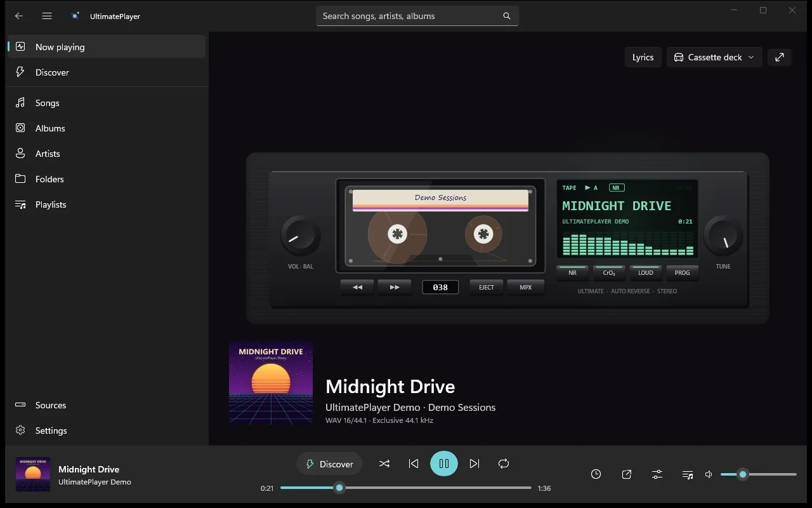This screenshot has height=508, width=812.
Task: Click the cassette rewind button
Action: point(357,287)
